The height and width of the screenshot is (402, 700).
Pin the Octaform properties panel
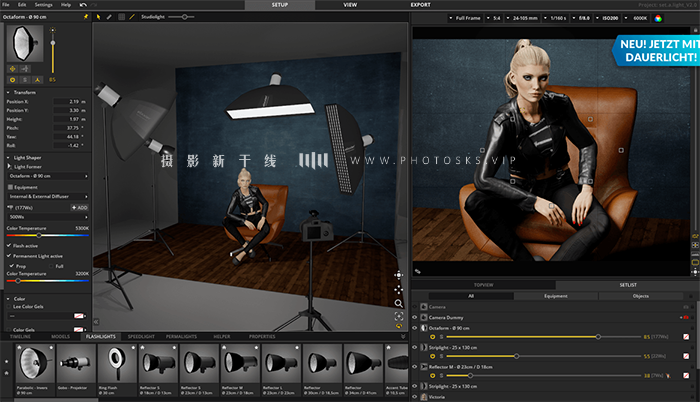click(86, 17)
